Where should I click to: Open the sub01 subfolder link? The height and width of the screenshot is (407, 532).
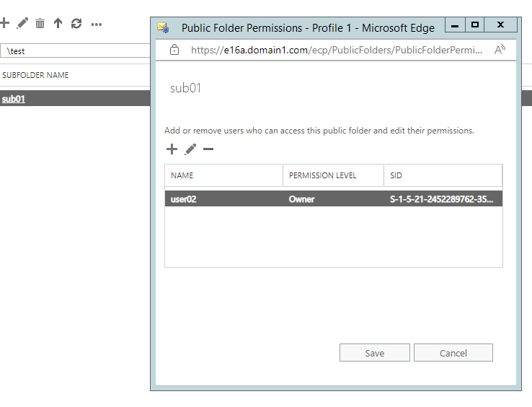14,99
